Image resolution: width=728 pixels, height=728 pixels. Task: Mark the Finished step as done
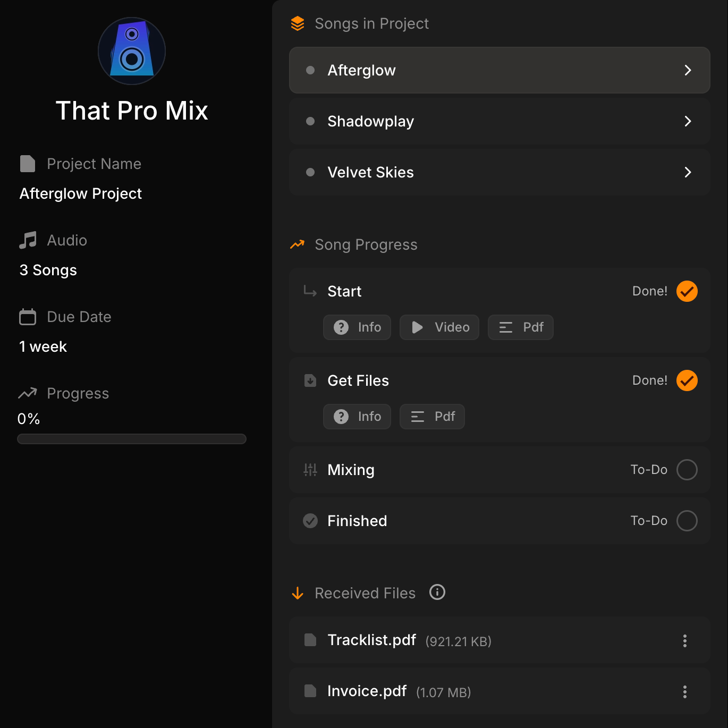(x=687, y=521)
